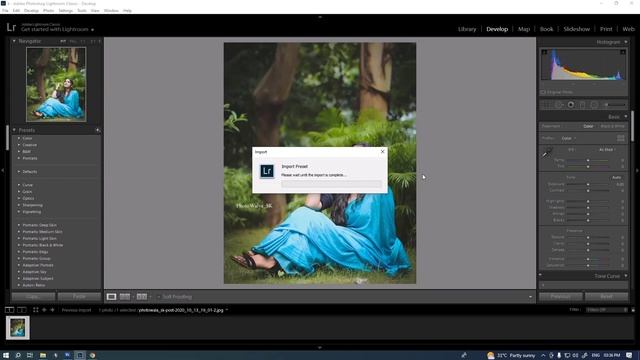Toggle the highlight clipping indicator in the histogram
The height and width of the screenshot is (360, 640).
[622, 52]
